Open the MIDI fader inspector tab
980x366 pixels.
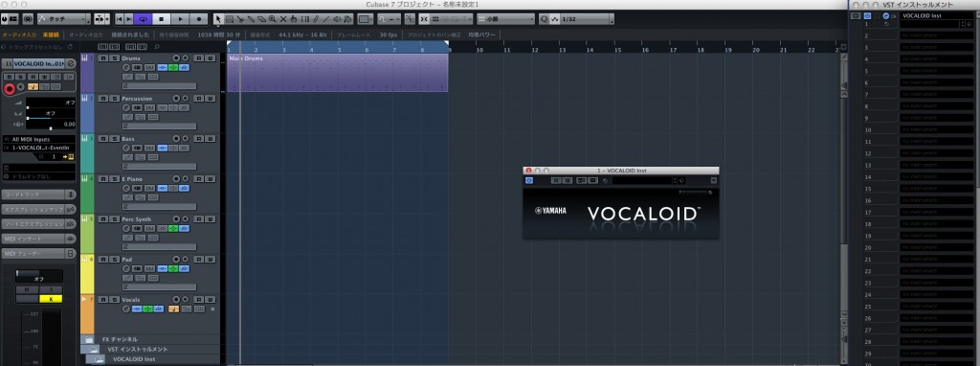38,253
